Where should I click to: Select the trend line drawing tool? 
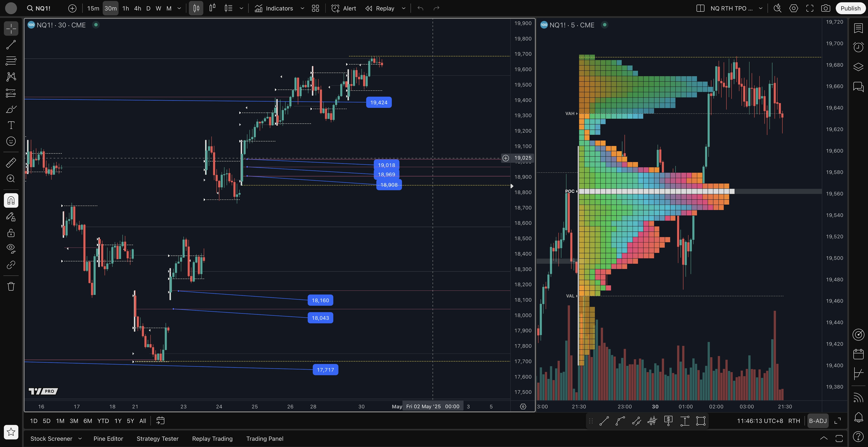point(11,45)
